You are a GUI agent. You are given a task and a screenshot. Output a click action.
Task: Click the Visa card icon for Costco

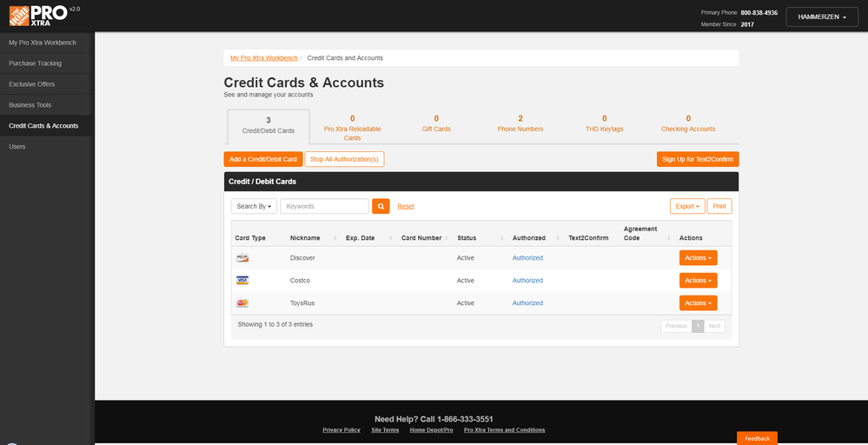[242, 281]
